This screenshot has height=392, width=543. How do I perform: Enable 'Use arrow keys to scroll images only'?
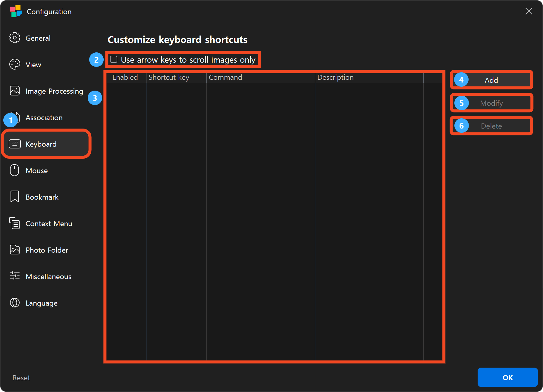114,60
